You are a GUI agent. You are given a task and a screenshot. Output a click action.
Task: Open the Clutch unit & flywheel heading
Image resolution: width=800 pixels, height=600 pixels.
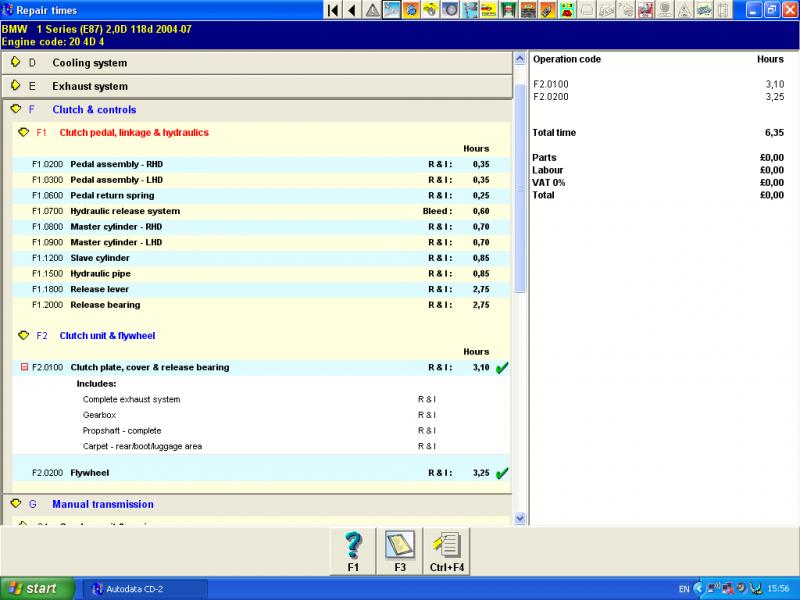click(x=107, y=336)
